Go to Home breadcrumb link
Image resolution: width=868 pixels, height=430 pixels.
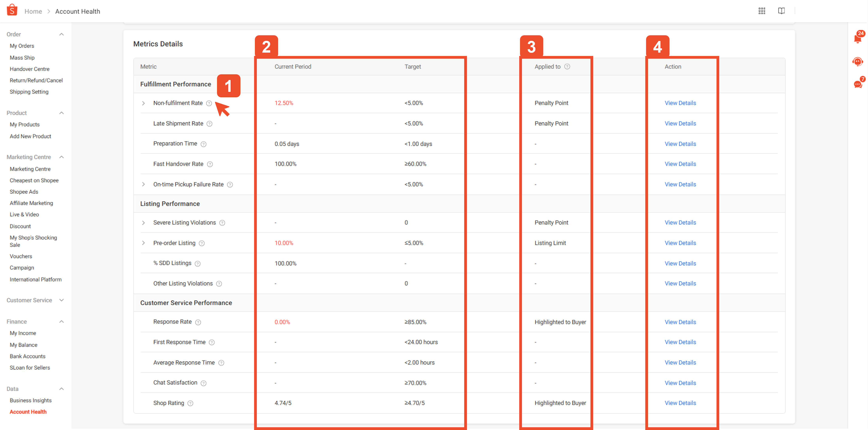(33, 11)
